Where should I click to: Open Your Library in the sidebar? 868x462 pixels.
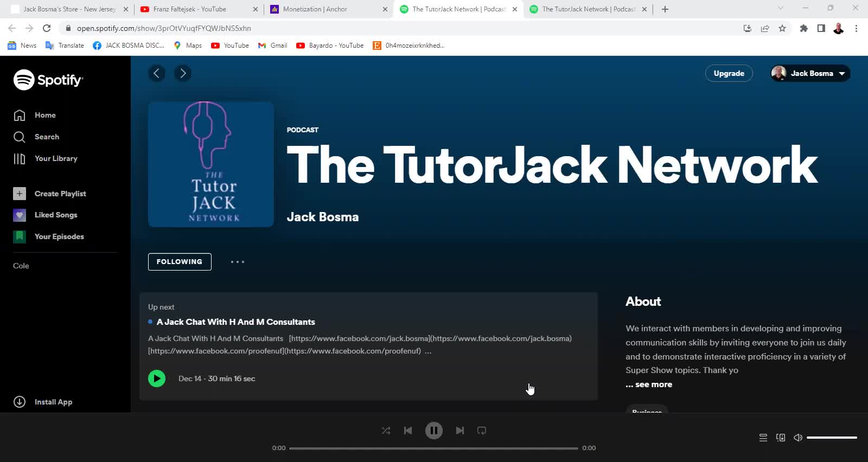(45, 158)
